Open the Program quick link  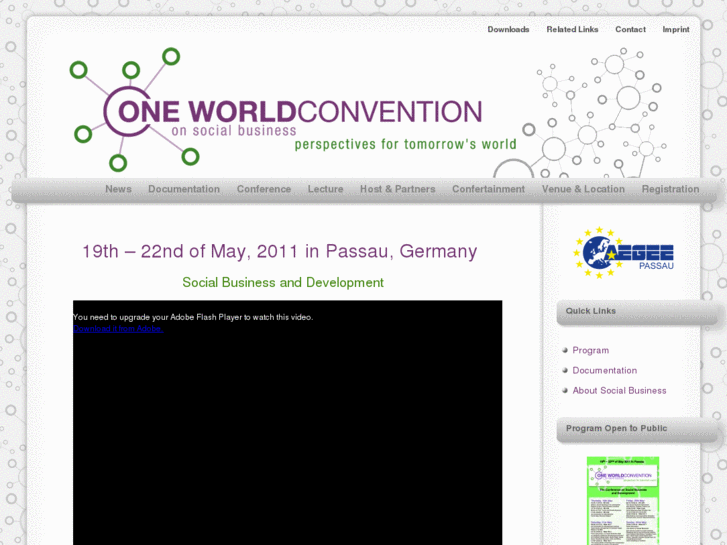click(x=591, y=350)
